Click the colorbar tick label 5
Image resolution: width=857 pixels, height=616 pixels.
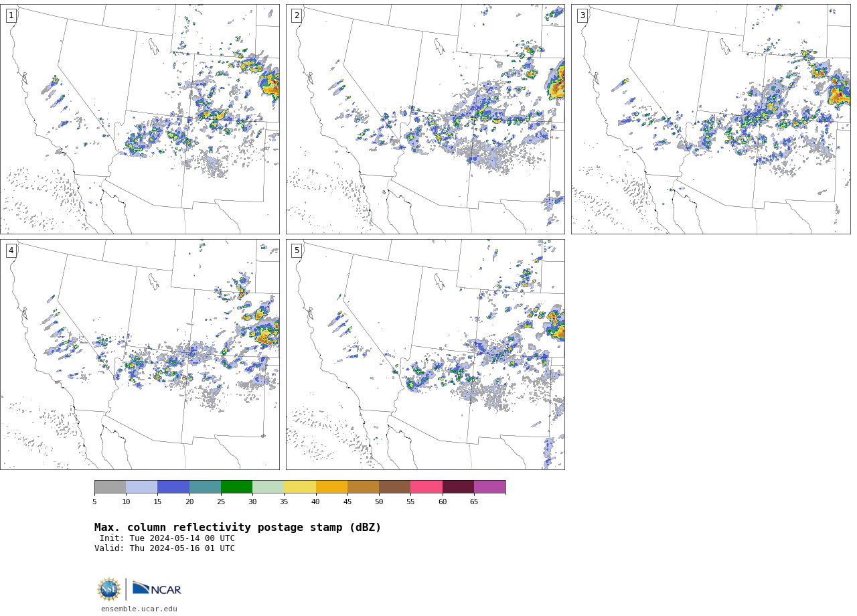[x=94, y=502]
